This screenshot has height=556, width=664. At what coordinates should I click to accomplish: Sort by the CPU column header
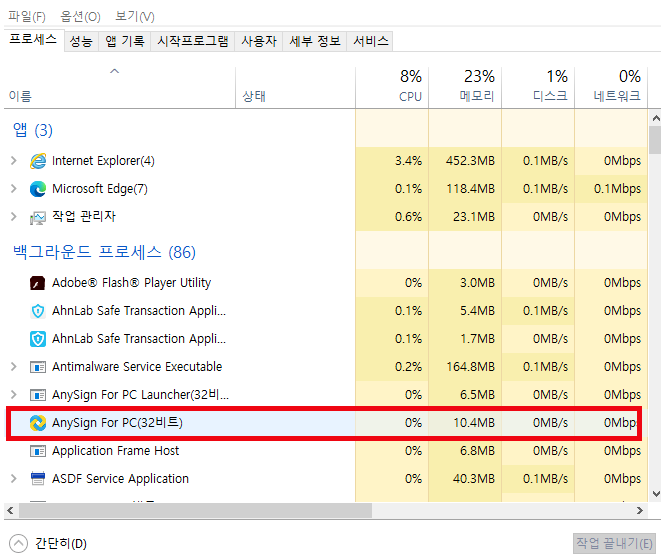click(392, 87)
